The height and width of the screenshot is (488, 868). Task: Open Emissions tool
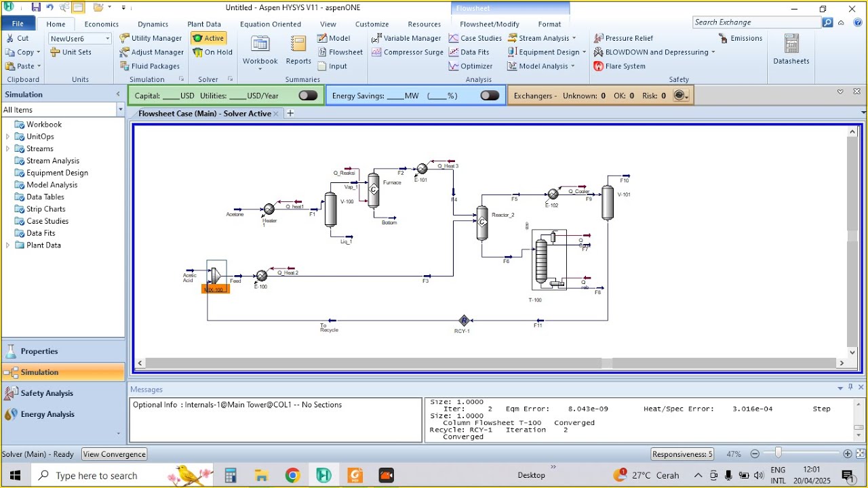(740, 38)
